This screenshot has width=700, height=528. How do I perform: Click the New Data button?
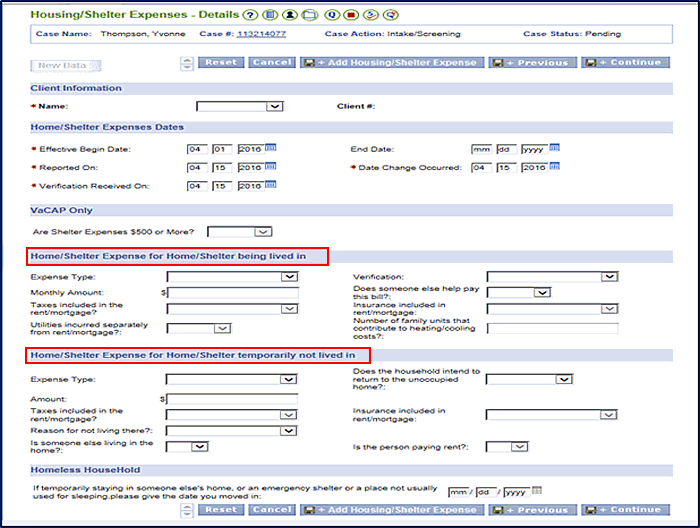[x=66, y=66]
